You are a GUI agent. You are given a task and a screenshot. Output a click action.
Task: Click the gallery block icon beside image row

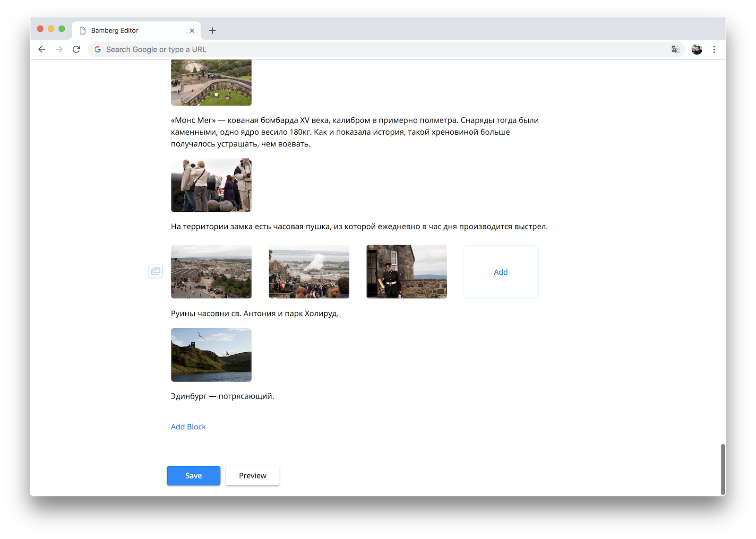pyautogui.click(x=155, y=271)
